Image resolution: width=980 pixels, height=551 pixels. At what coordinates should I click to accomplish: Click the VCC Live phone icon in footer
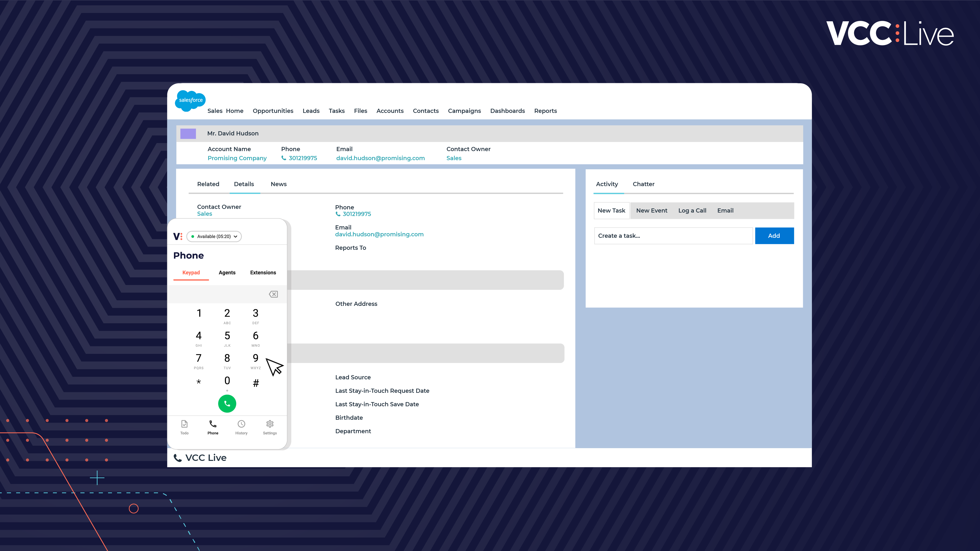[178, 458]
